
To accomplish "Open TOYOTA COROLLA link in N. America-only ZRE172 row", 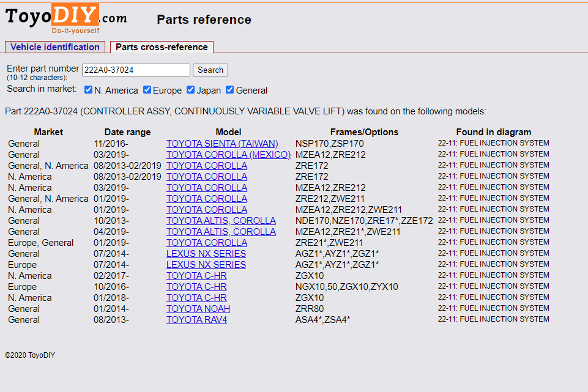I will point(207,177).
